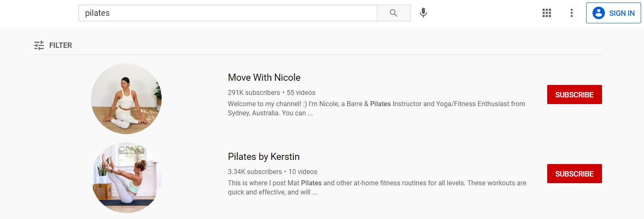644x219 pixels.
Task: Click the 3.34K subscribers text
Action: coord(255,172)
